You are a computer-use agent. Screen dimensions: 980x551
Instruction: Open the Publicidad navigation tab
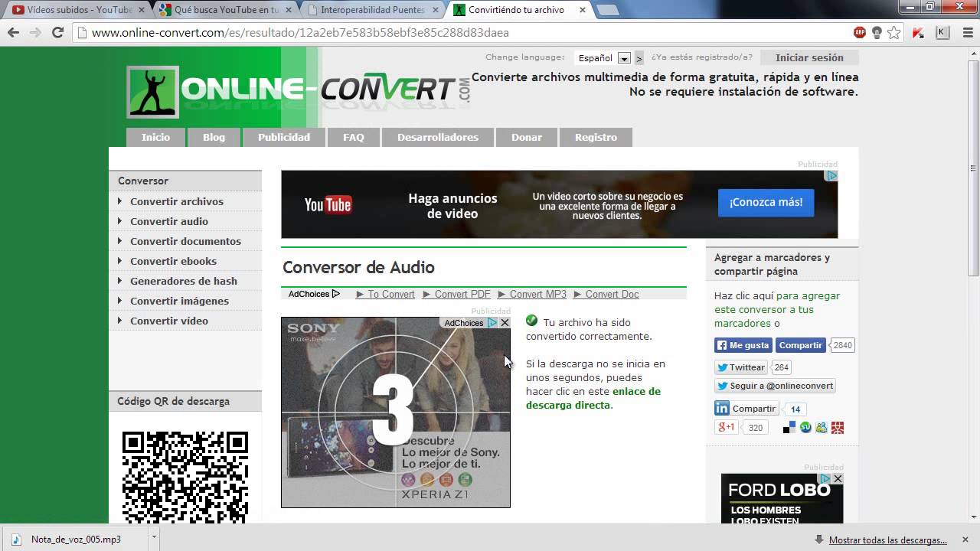pyautogui.click(x=284, y=137)
